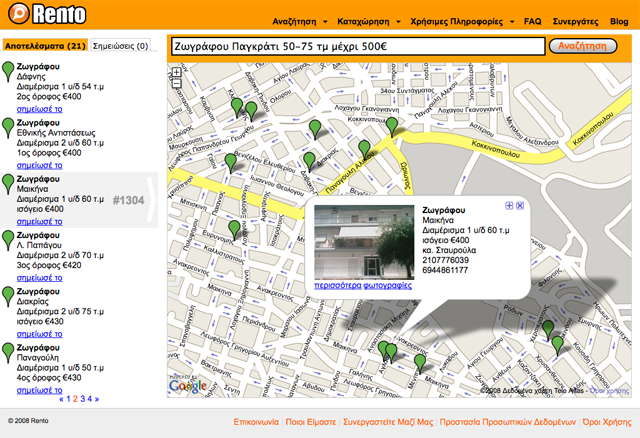Click map marker near Ευρυνόμης street
This screenshot has height=438, width=640.
pyautogui.click(x=234, y=230)
